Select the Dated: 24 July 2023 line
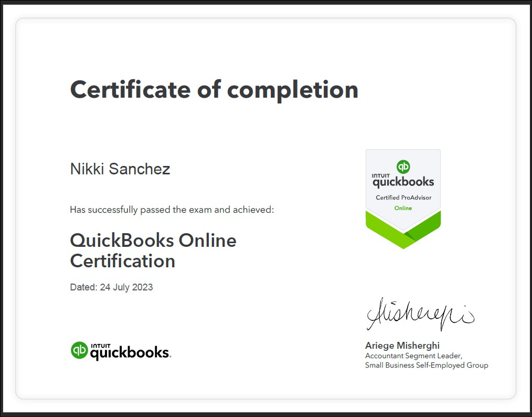Viewport: 532px width, 417px height. point(111,287)
